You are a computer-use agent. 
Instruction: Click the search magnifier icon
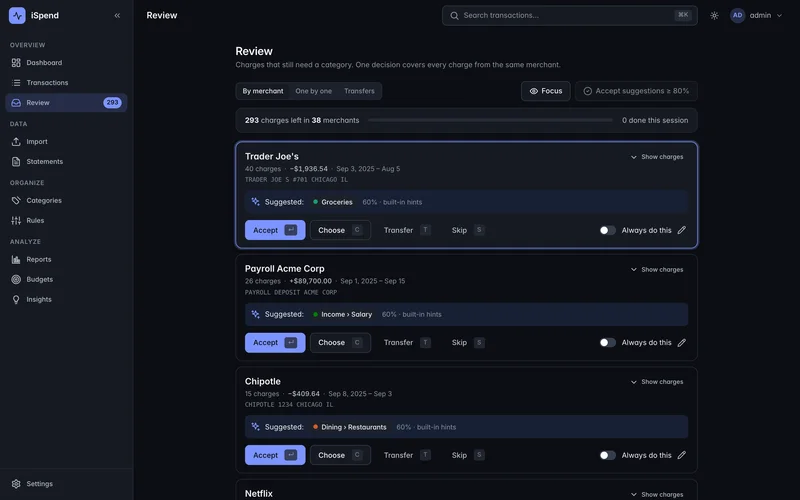pyautogui.click(x=454, y=16)
